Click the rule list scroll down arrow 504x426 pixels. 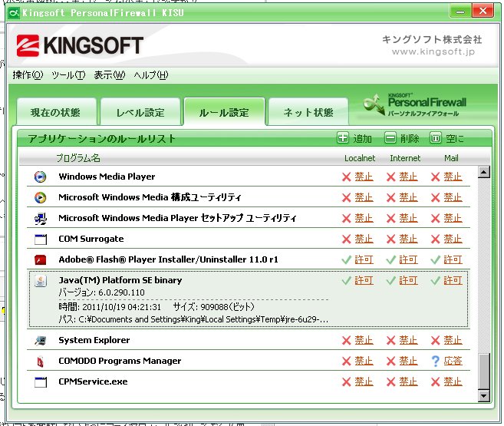click(x=484, y=396)
